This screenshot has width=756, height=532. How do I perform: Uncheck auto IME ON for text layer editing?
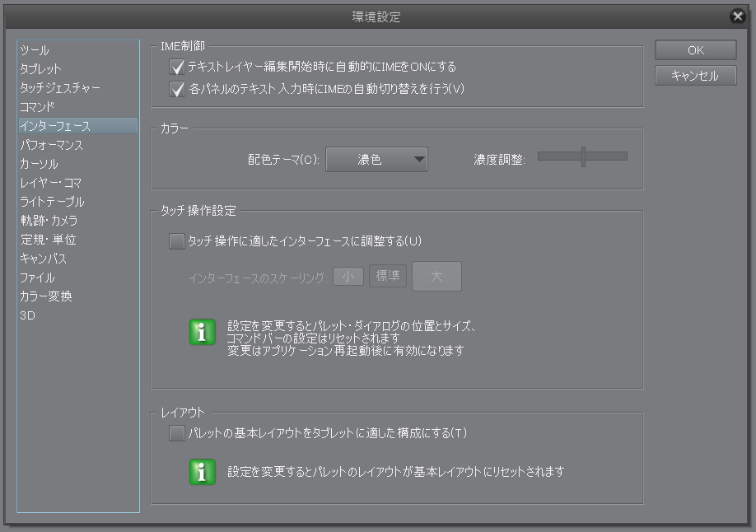tap(177, 67)
